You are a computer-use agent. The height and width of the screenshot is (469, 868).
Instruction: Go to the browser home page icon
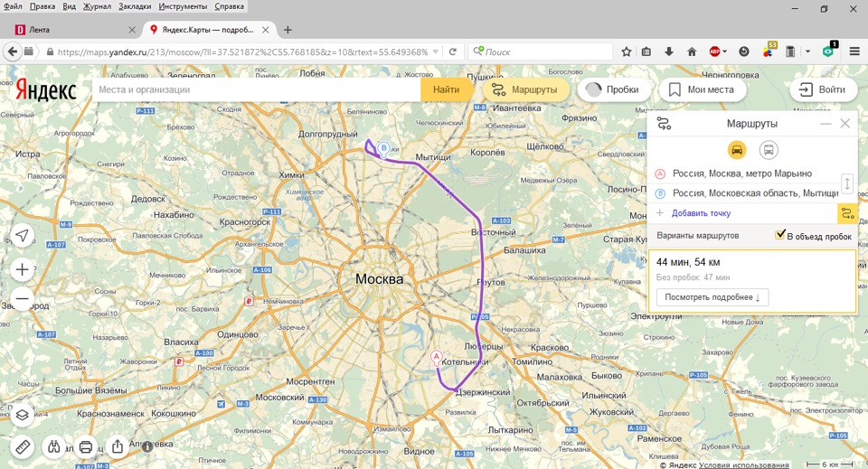click(692, 52)
